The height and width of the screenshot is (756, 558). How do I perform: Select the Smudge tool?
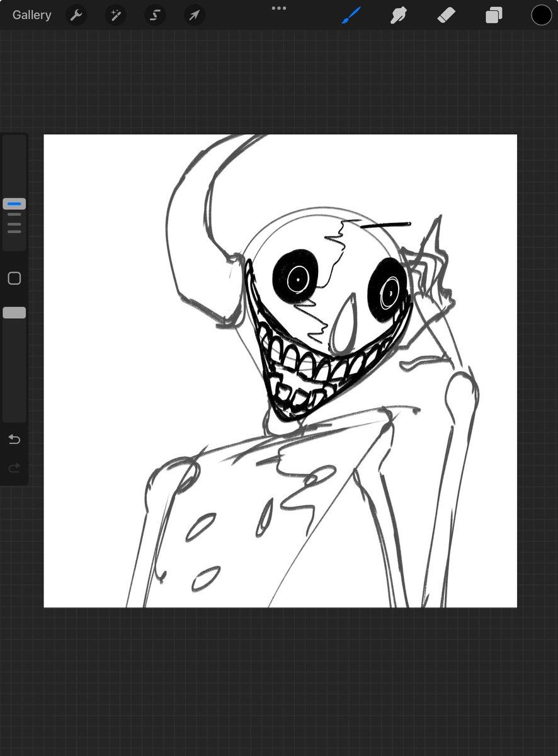tap(399, 15)
